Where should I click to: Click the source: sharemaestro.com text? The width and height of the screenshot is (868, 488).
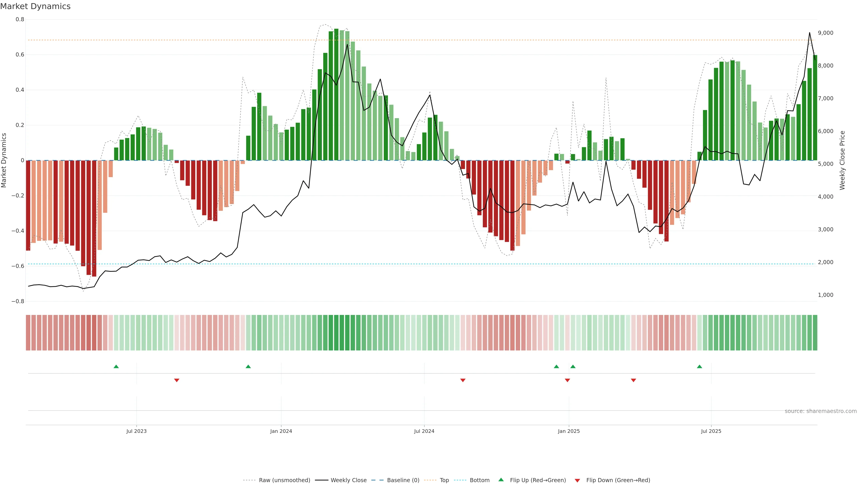pos(821,411)
